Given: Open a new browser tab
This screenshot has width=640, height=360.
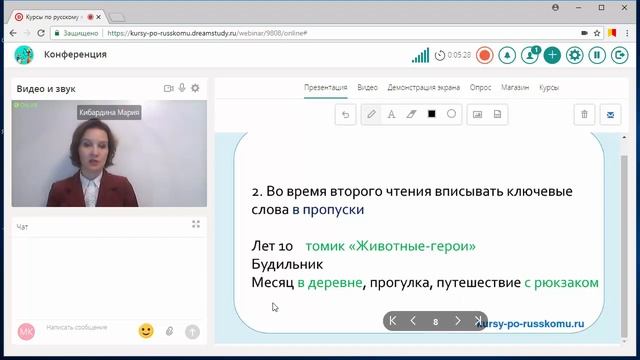Looking at the screenshot, I should [117, 18].
